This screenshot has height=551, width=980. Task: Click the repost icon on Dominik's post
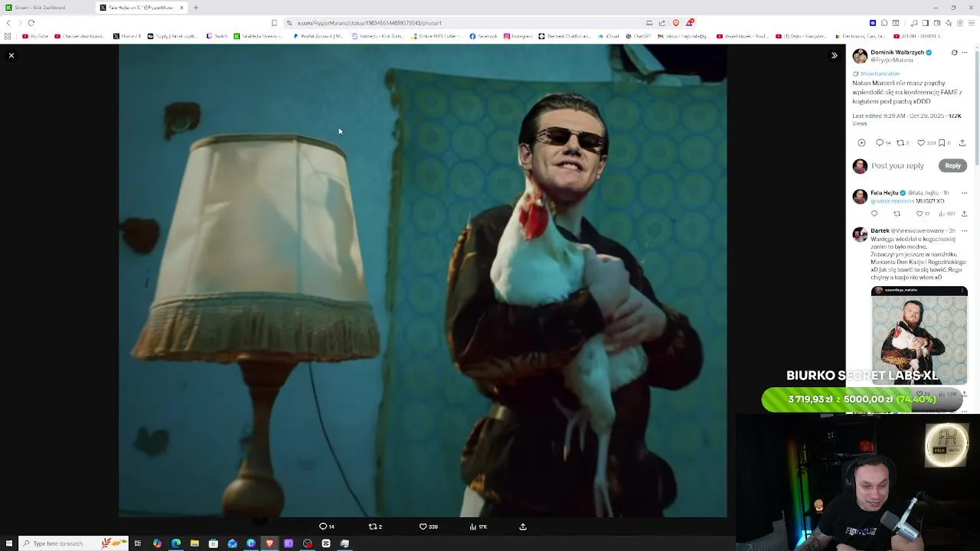(x=902, y=142)
